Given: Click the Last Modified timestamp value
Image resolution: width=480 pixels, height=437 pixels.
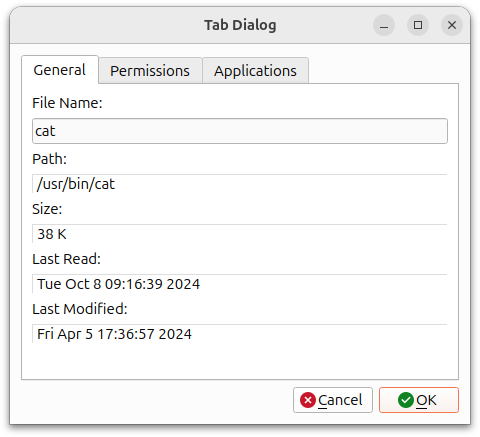Looking at the screenshot, I should coord(114,334).
